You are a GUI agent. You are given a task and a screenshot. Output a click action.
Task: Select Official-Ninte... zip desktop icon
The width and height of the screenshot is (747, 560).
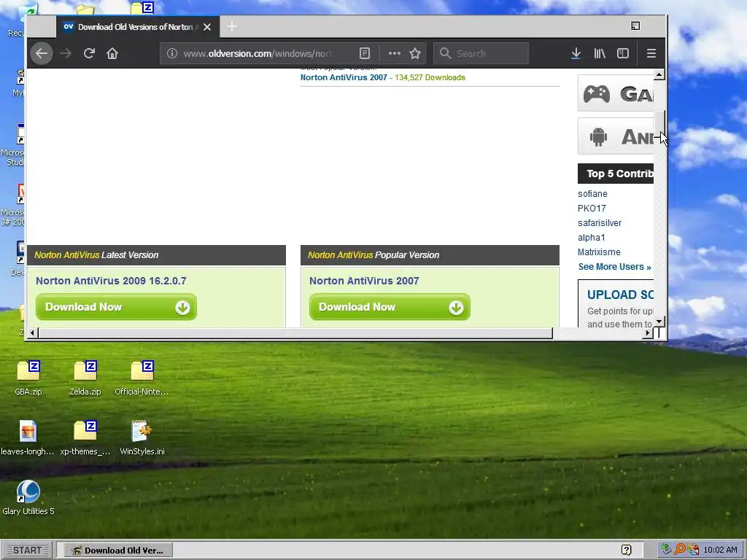point(142,378)
